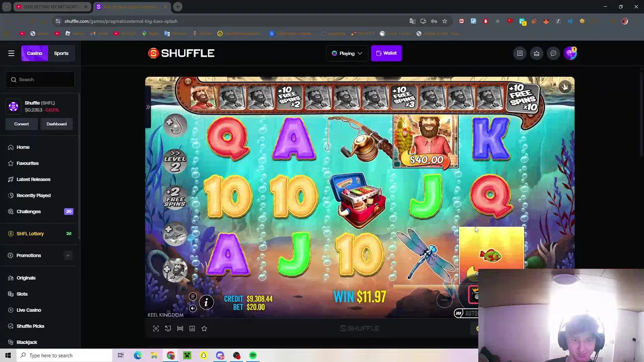Viewport: 644px width, 362px height.
Task: Open Snapchat from taskbar
Action: pos(204,355)
